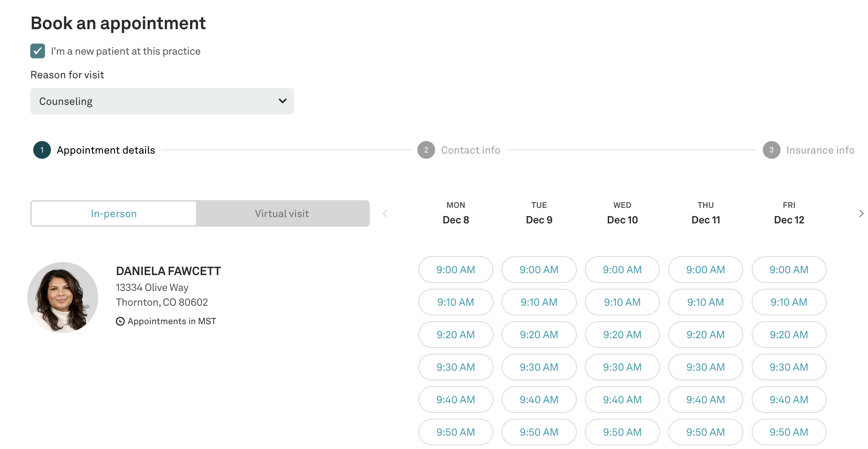Click the dropdown chevron next to Counseling
868x449 pixels.
(283, 101)
